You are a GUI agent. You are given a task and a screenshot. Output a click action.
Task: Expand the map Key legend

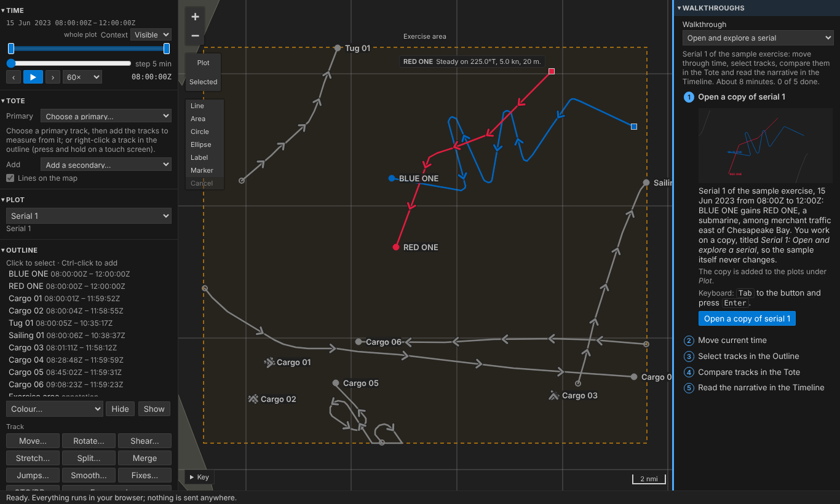click(199, 477)
